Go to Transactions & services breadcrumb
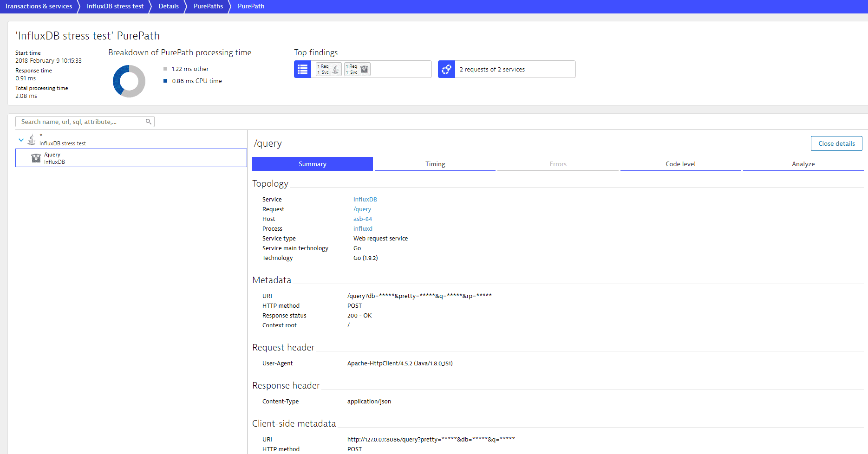Screen dimensions: 868x454 point(39,6)
